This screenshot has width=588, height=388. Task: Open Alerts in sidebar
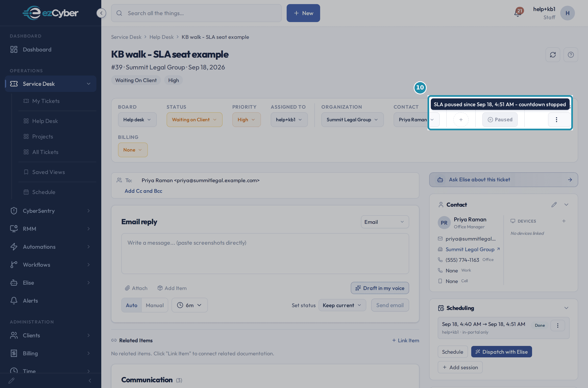[x=50, y=301]
